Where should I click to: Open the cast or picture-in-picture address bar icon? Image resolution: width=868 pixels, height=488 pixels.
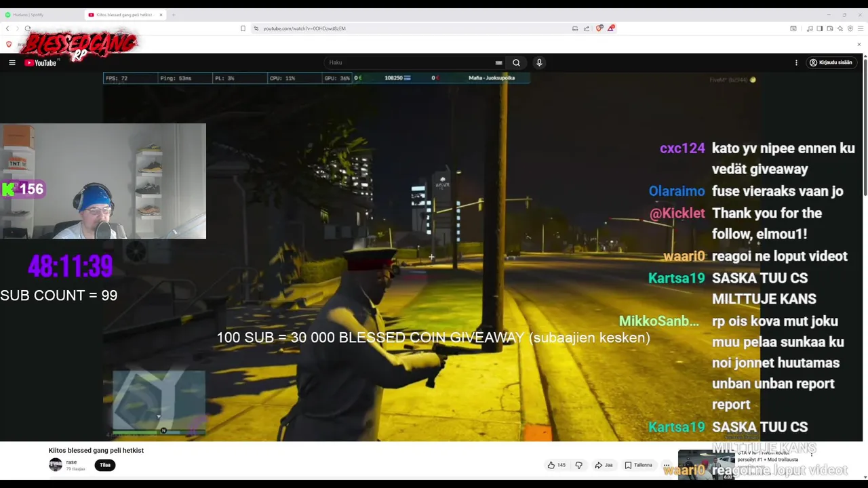575,28
